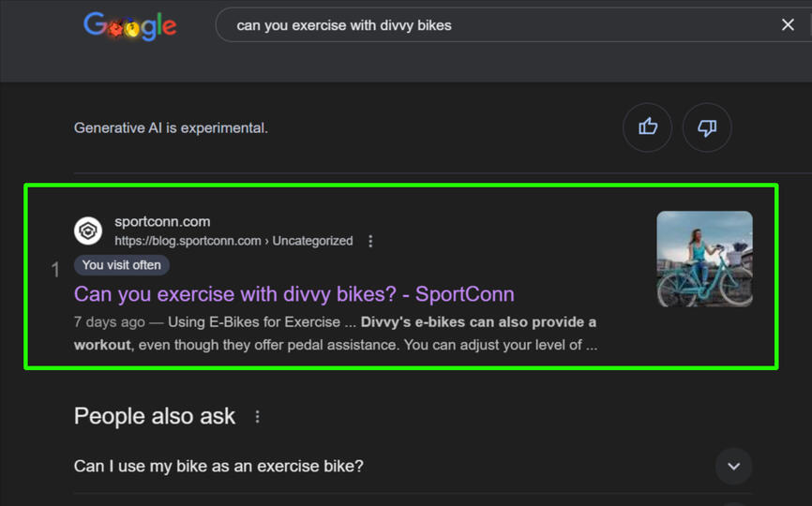The height and width of the screenshot is (506, 812).
Task: Click "Generative AI is experimental." notice
Action: point(171,127)
